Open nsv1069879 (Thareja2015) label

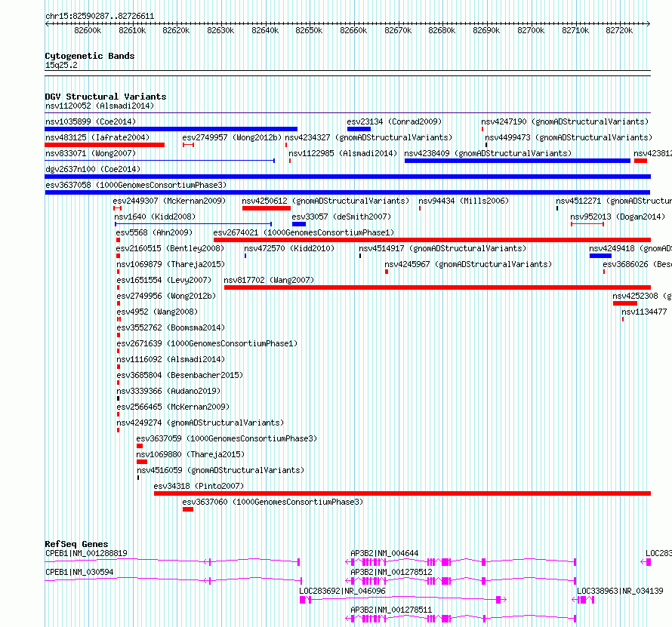point(171,264)
